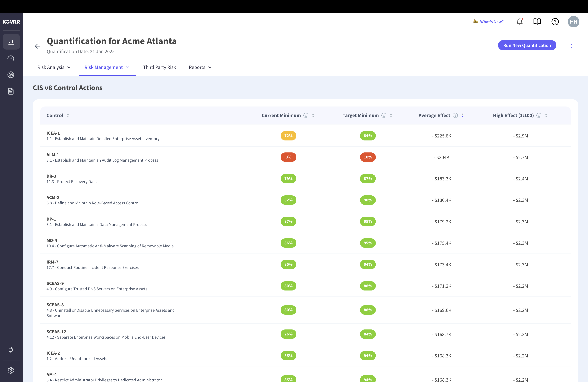The image size is (588, 382).
Task: Select the DR-3 Protect Recovery Data row
Action: point(305,179)
